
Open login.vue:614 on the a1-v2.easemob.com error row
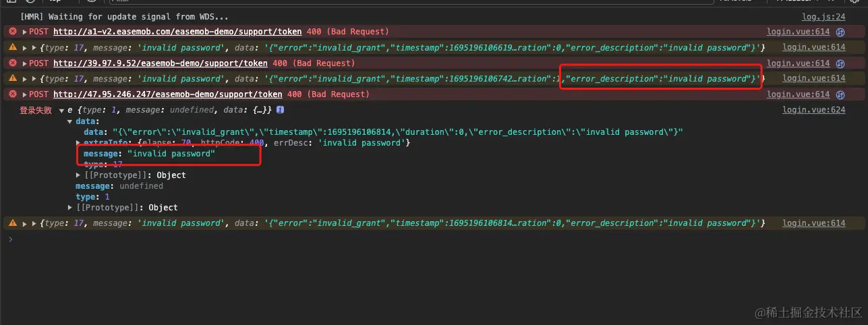click(x=799, y=32)
